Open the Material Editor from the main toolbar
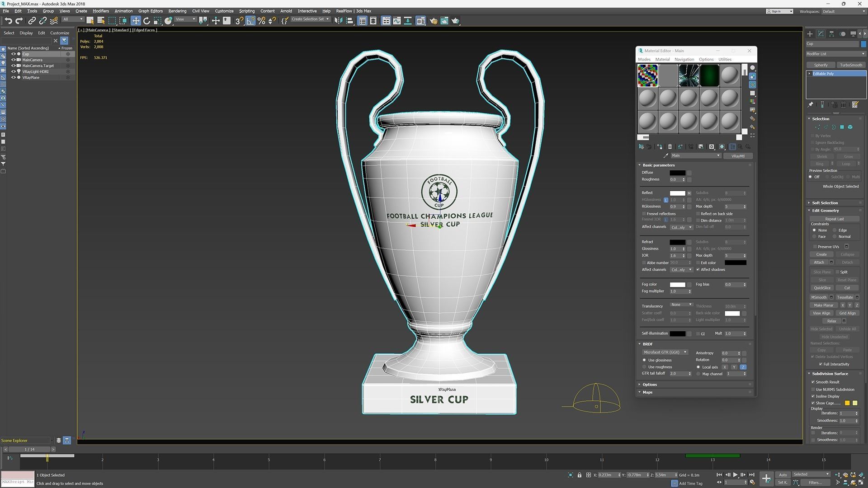This screenshot has width=868, height=488. 421,20
